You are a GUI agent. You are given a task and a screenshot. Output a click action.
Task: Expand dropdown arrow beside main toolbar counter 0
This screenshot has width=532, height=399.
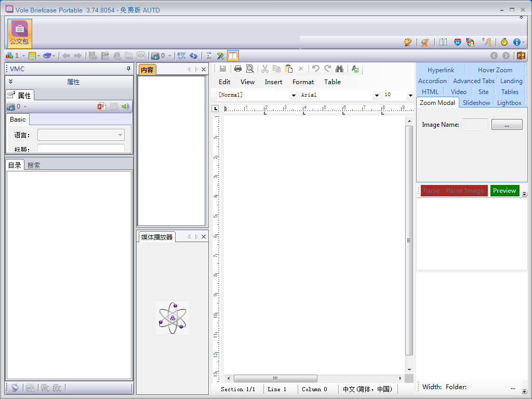point(170,56)
